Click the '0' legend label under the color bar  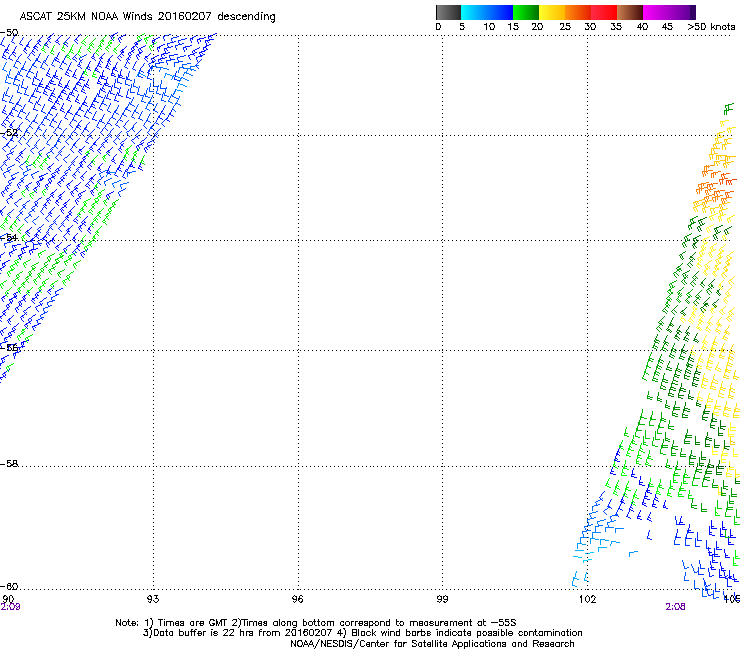click(438, 27)
